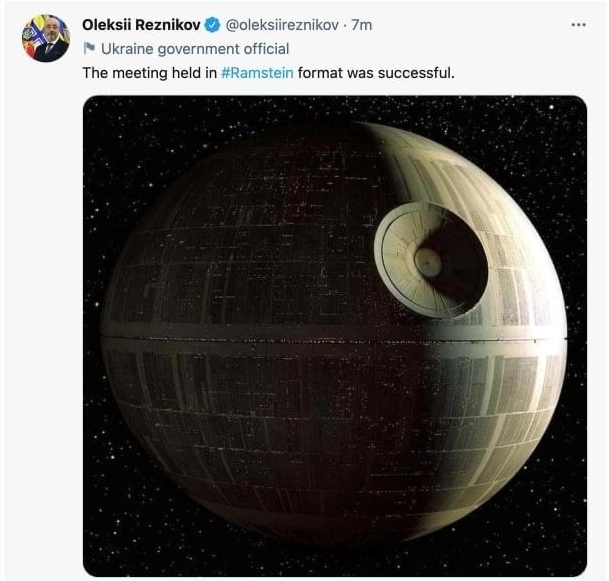Click the superlaser dish on the Death Star

coord(431,259)
